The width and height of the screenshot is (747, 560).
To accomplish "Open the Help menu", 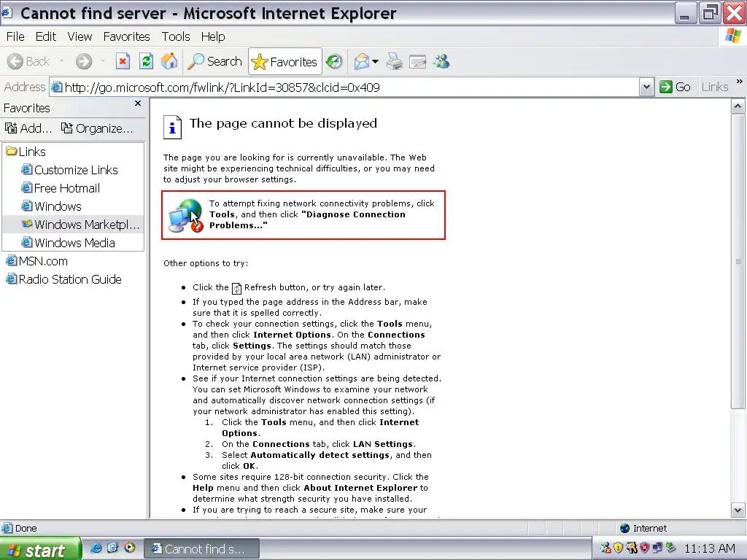I will click(213, 36).
